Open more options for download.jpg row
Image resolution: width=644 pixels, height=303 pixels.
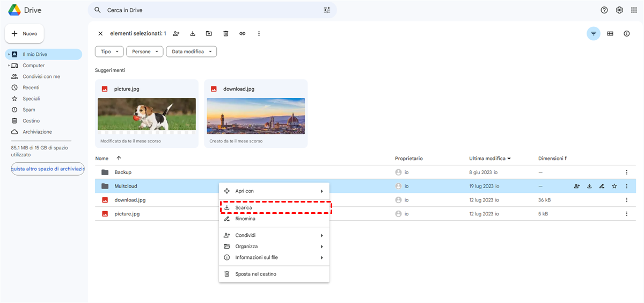pos(626,200)
